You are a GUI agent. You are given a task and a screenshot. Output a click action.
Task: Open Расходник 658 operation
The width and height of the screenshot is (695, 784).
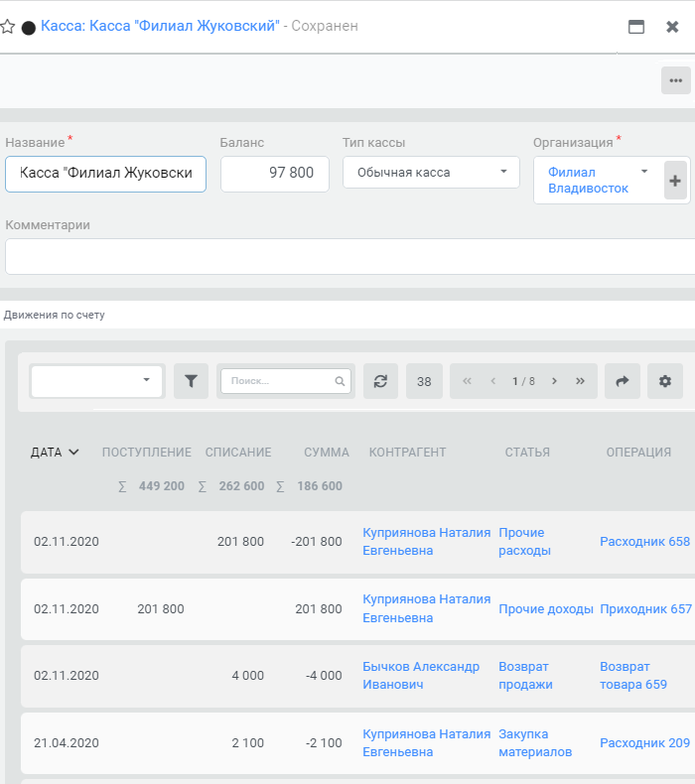pyautogui.click(x=644, y=542)
